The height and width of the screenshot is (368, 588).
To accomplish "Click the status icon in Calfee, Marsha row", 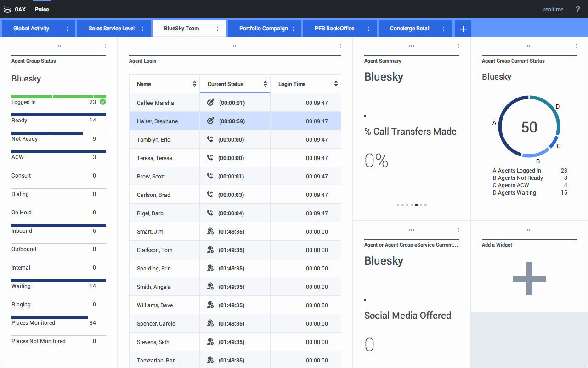I will 211,103.
